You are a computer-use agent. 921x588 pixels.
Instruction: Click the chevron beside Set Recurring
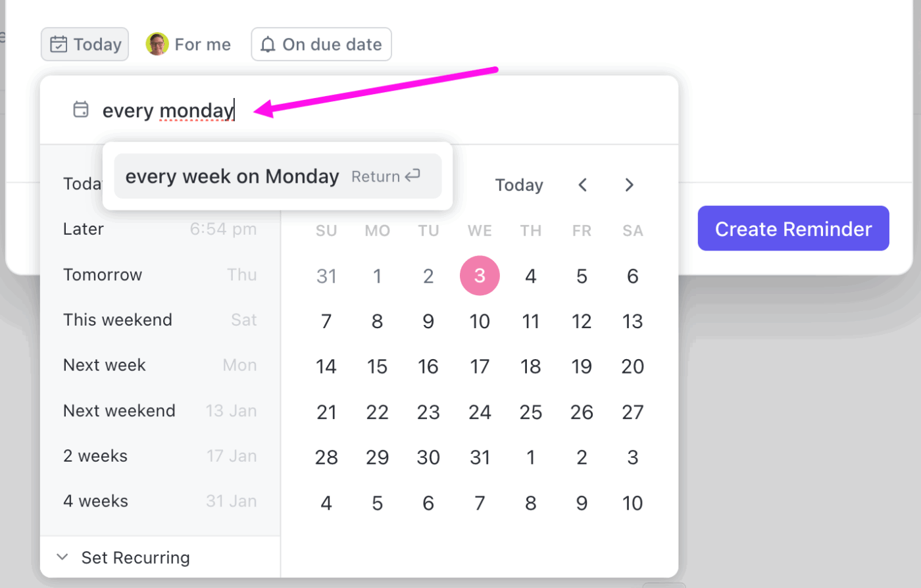[62, 556]
